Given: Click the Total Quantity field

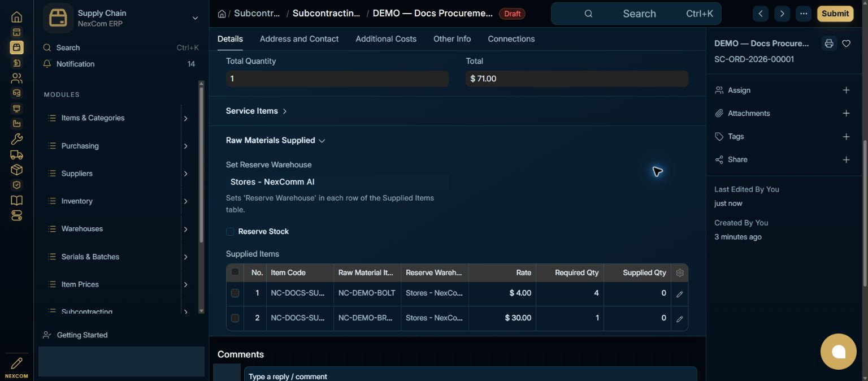Looking at the screenshot, I should coord(337,79).
